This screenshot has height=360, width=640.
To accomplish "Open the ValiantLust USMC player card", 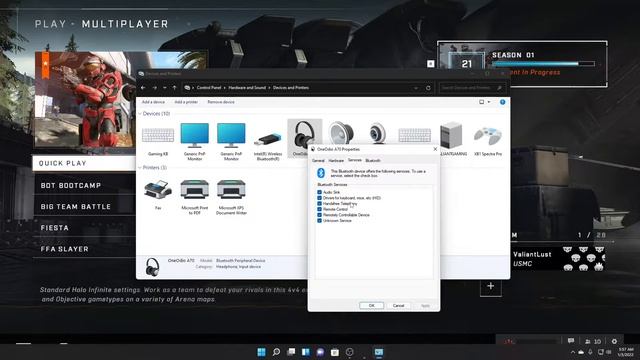I will click(x=558, y=259).
